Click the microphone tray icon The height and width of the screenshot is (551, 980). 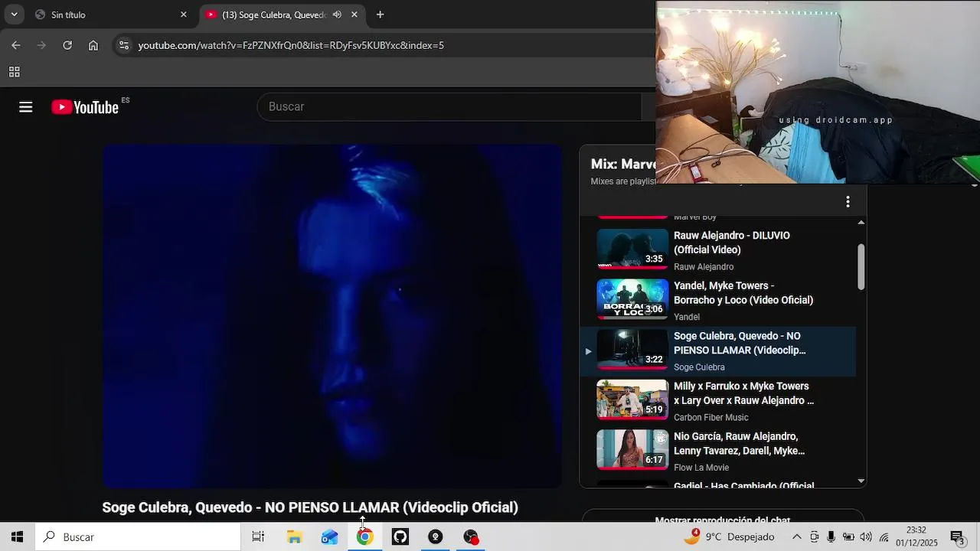point(831,537)
